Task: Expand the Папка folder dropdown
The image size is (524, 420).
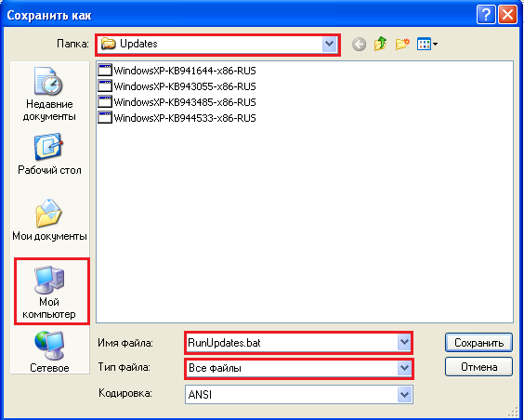Action: tap(329, 44)
